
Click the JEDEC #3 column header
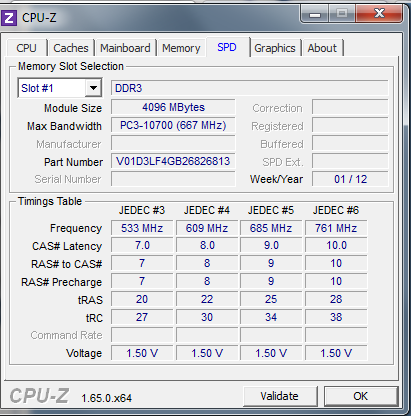click(142, 210)
